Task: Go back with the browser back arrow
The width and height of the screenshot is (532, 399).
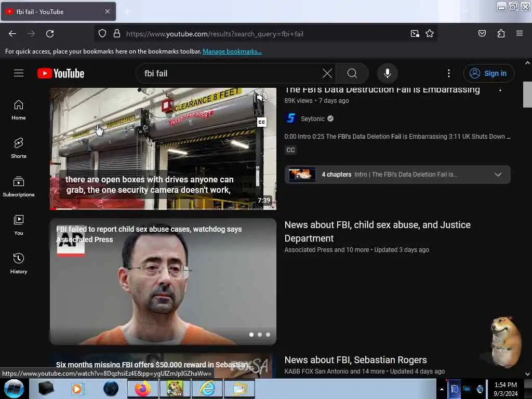Action: click(x=12, y=34)
